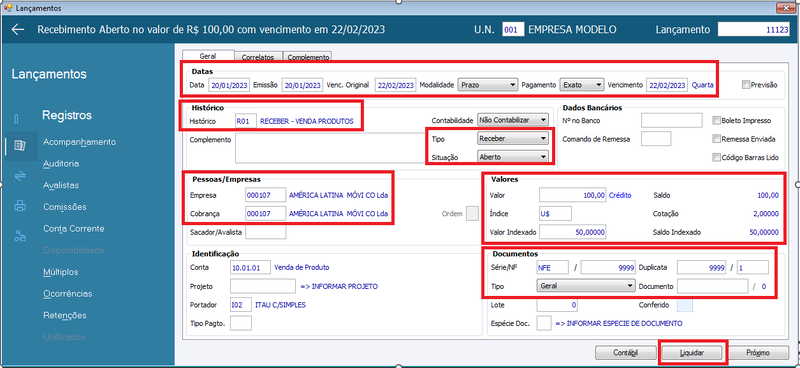The image size is (800, 368).
Task: Click the Comando de Remessa field
Action: click(656, 139)
